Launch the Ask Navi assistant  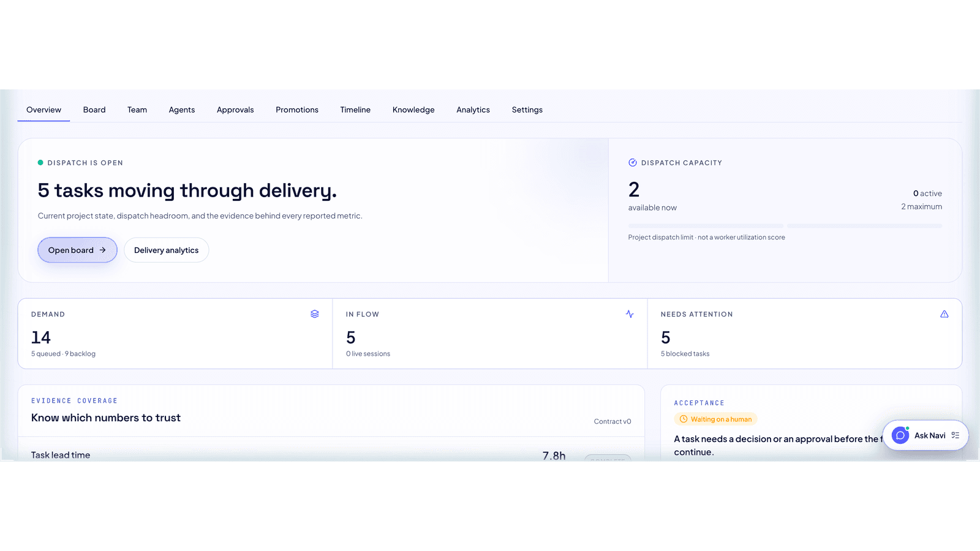(x=925, y=435)
